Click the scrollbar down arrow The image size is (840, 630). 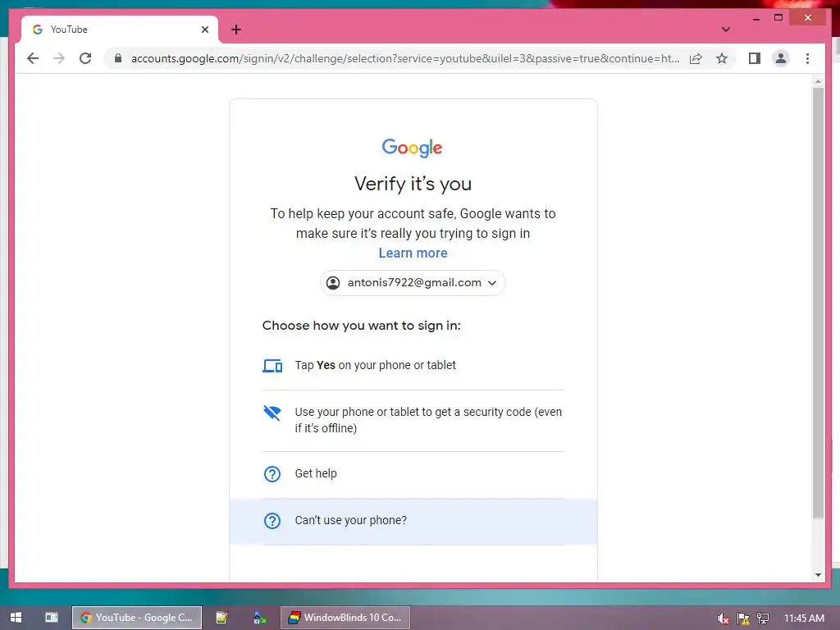point(818,575)
